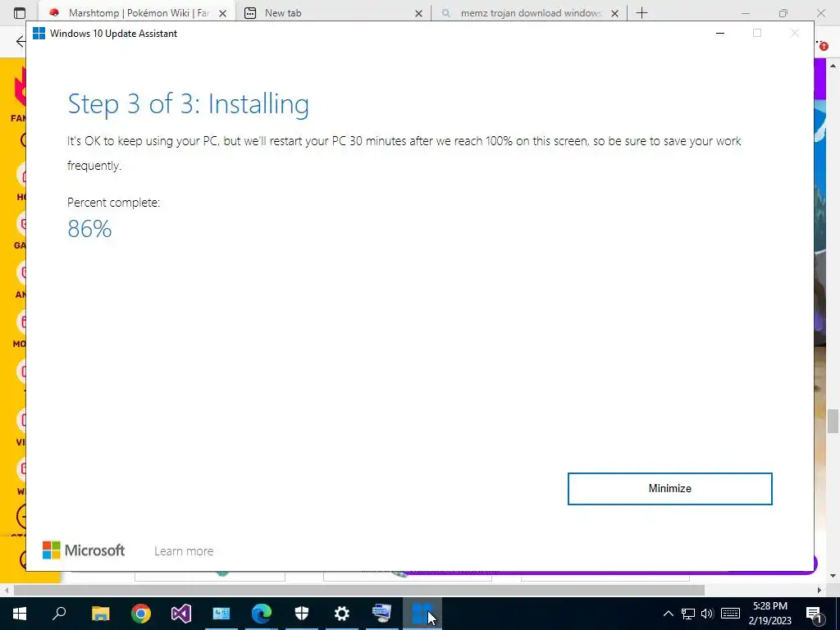Switch to Microsoft Edge on the taskbar
The height and width of the screenshot is (630, 840).
pos(262,614)
